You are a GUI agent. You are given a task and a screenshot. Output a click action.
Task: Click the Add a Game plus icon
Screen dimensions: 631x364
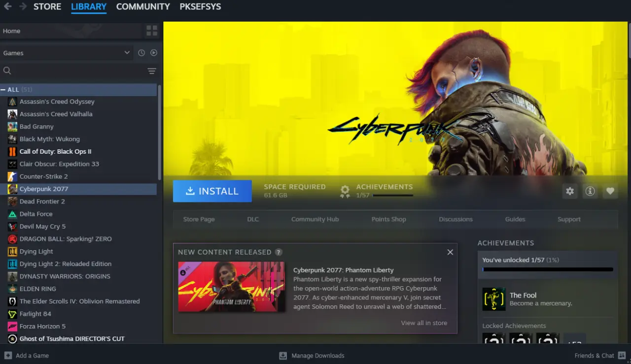(8, 356)
